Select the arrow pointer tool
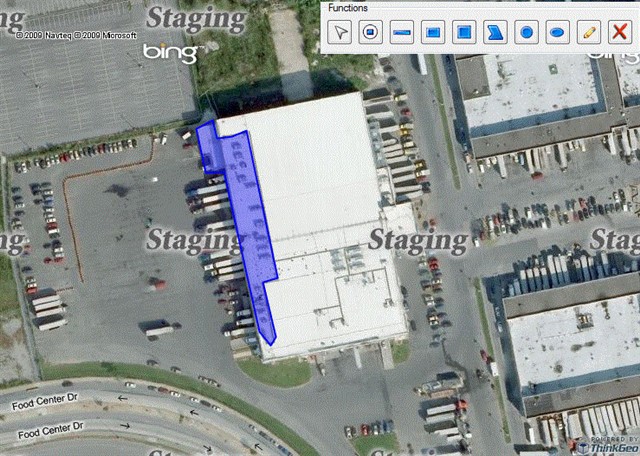Image resolution: width=640 pixels, height=456 pixels. 340,32
